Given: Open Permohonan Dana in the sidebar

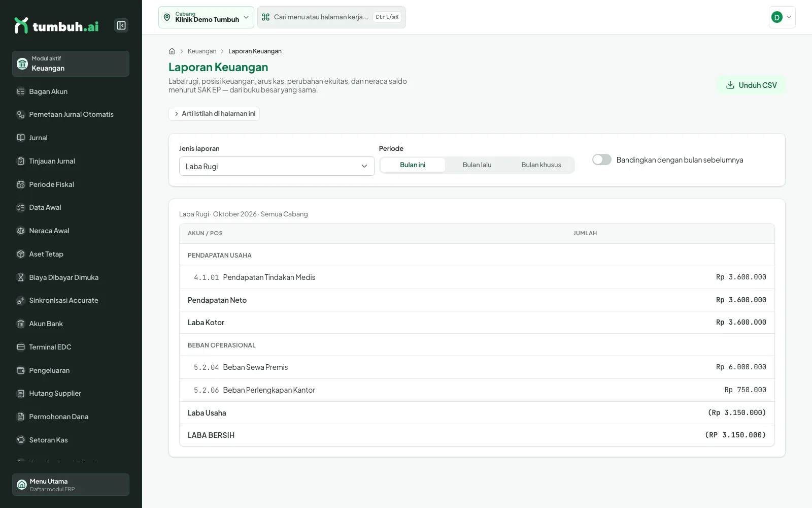Looking at the screenshot, I should pyautogui.click(x=71, y=417).
